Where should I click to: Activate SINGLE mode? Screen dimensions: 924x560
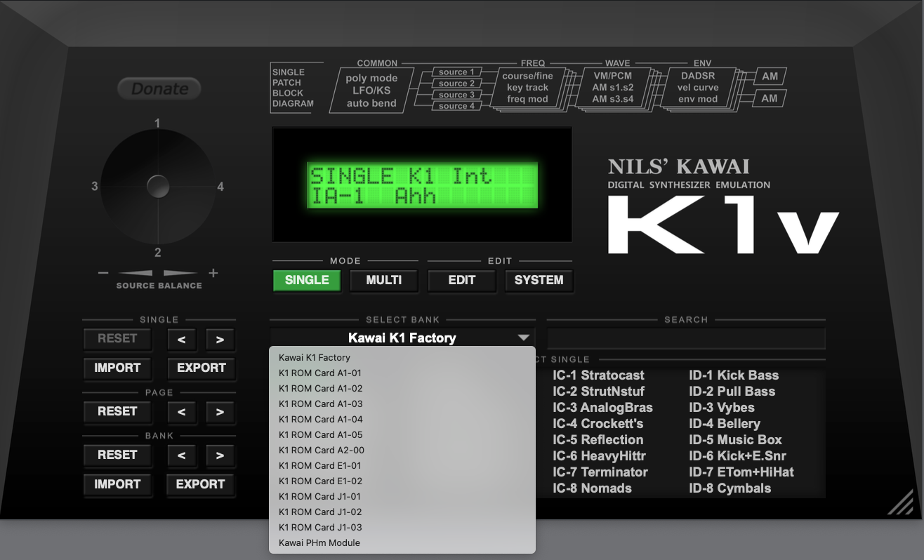[307, 280]
